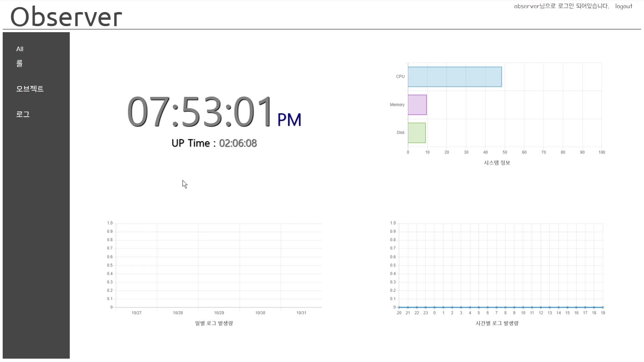Screen dimensions: 644x362
Task: Click the hourly chart point at hour 19
Action: tap(603, 307)
